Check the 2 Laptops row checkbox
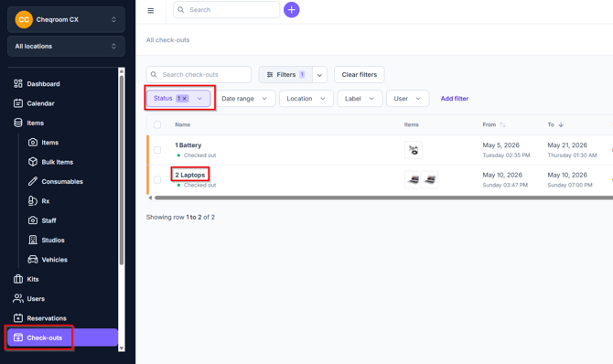Viewport: 613px width, 364px height. [x=157, y=179]
